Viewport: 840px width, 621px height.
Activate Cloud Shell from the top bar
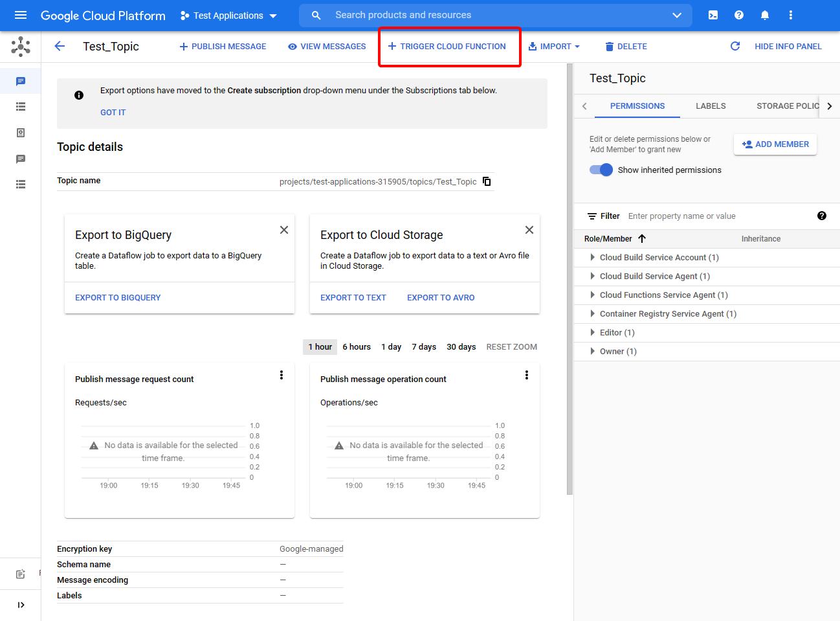point(713,15)
